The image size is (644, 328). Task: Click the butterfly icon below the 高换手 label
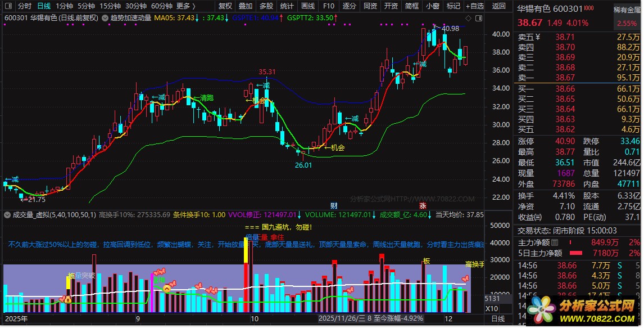click(x=465, y=278)
